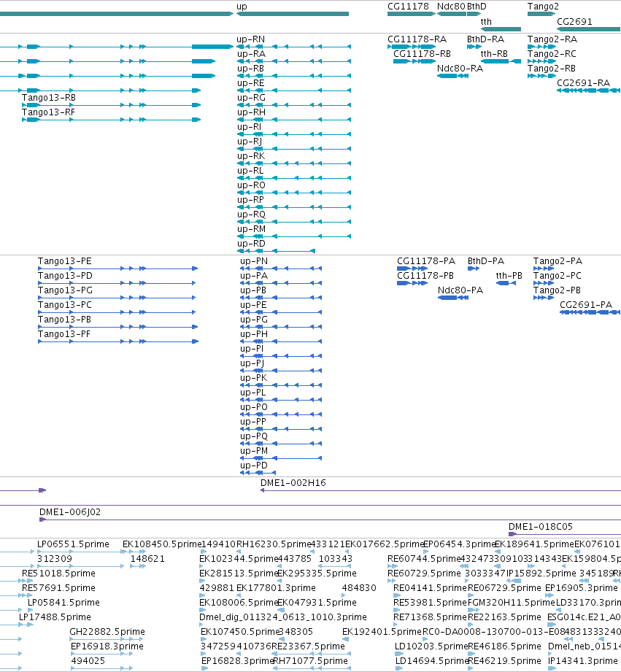The height and width of the screenshot is (672, 621).
Task: Click the CG11178 gene label
Action: tap(408, 7)
